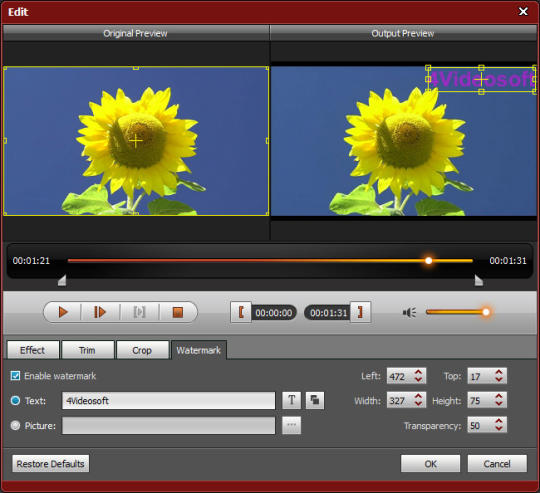Click the Original Preview header
The height and width of the screenshot is (493, 540).
coord(136,33)
